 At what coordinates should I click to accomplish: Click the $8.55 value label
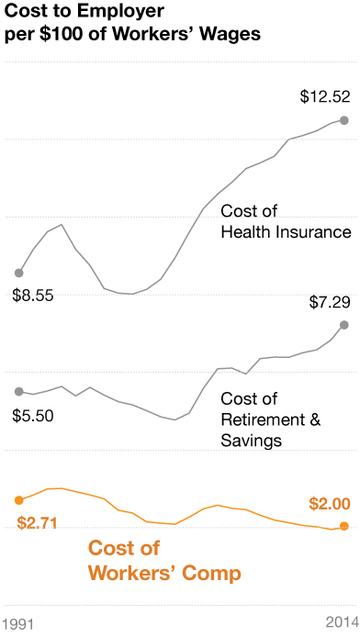(33, 296)
